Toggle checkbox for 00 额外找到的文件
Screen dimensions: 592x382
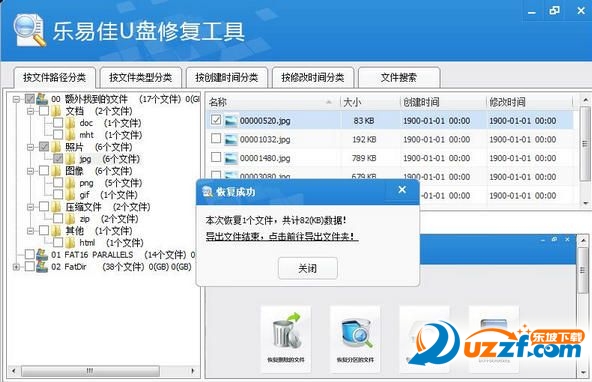pos(30,99)
